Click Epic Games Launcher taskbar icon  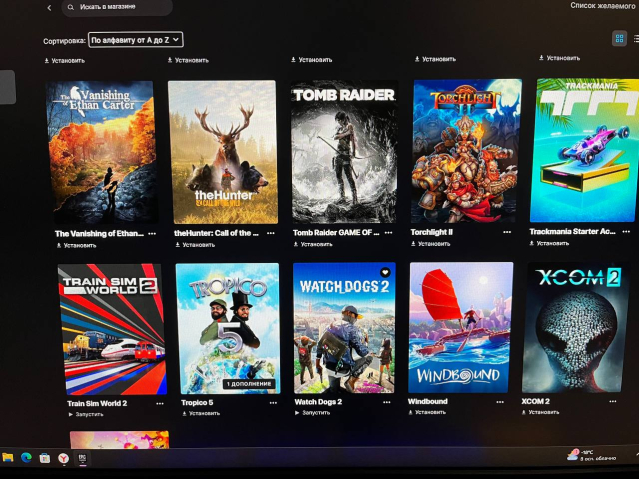[82, 458]
